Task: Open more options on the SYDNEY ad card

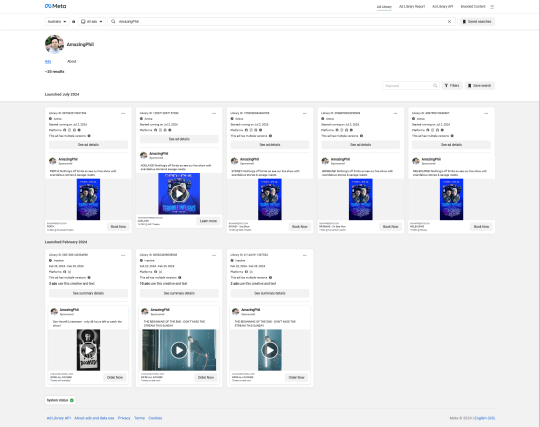Action: (304, 113)
